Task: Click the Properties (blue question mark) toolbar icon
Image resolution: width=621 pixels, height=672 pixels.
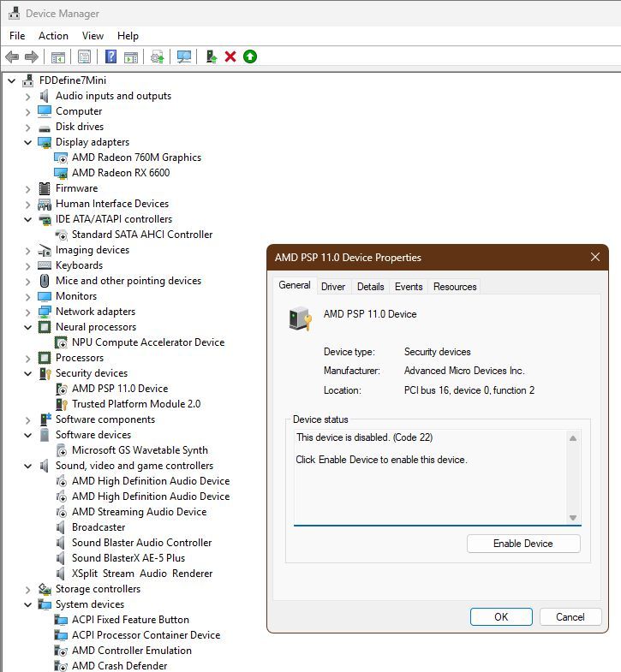Action: (x=110, y=56)
